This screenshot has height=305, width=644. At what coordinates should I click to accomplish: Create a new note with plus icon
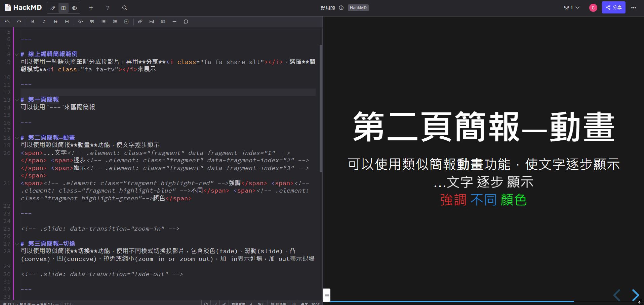pos(91,8)
